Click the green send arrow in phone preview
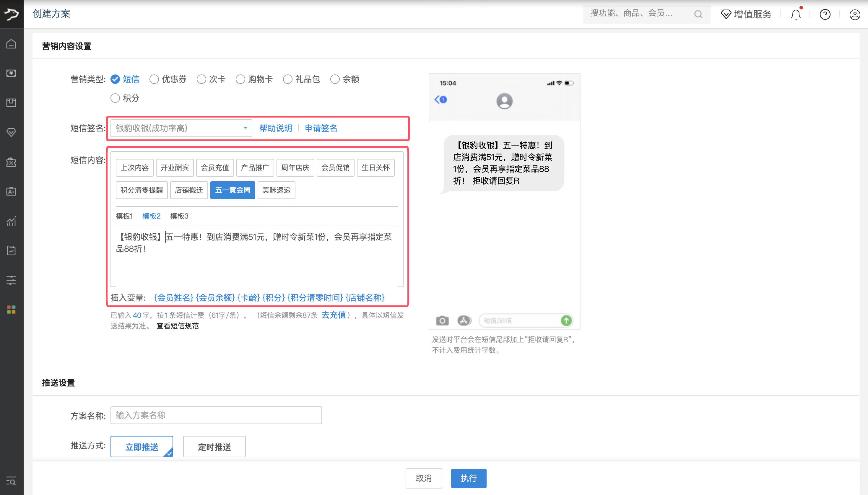The height and width of the screenshot is (495, 868). click(566, 320)
